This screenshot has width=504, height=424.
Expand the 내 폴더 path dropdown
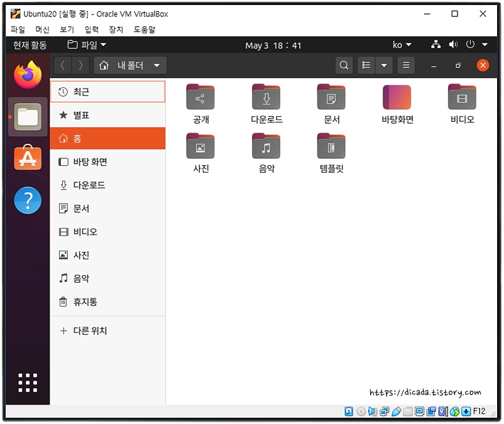tap(130, 65)
